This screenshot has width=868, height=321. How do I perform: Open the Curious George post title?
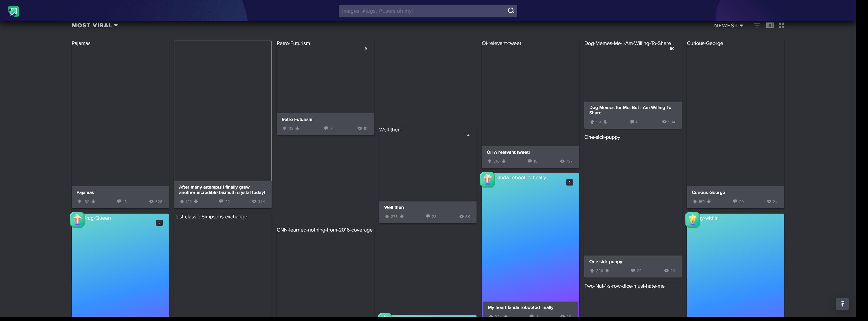point(708,192)
